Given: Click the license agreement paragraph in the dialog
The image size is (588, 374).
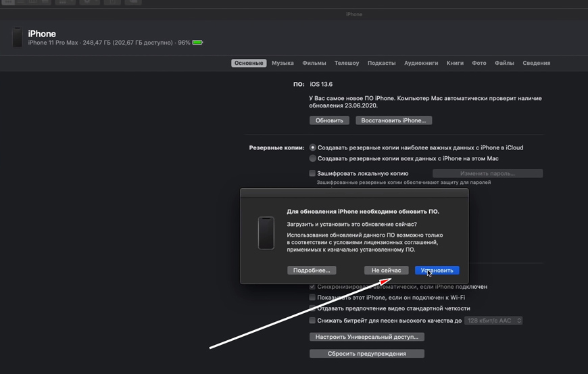Looking at the screenshot, I should [x=365, y=242].
